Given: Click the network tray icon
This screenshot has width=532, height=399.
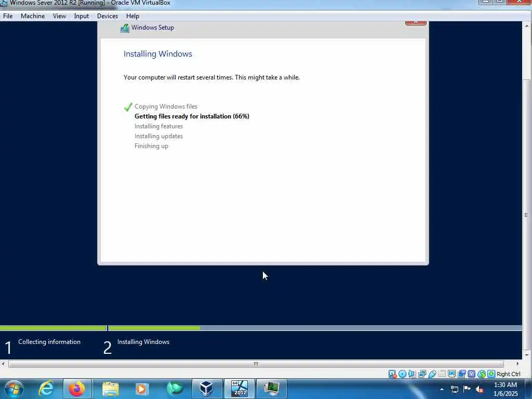Looking at the screenshot, I should click(x=455, y=389).
